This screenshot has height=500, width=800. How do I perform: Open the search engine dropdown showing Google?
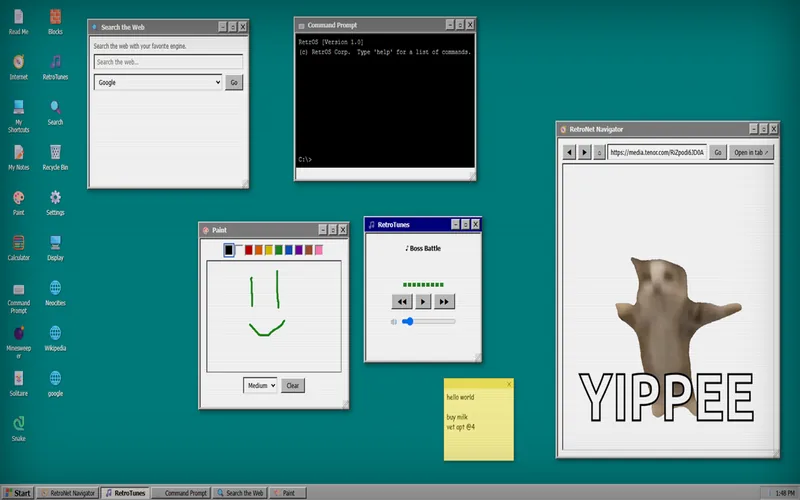(158, 82)
